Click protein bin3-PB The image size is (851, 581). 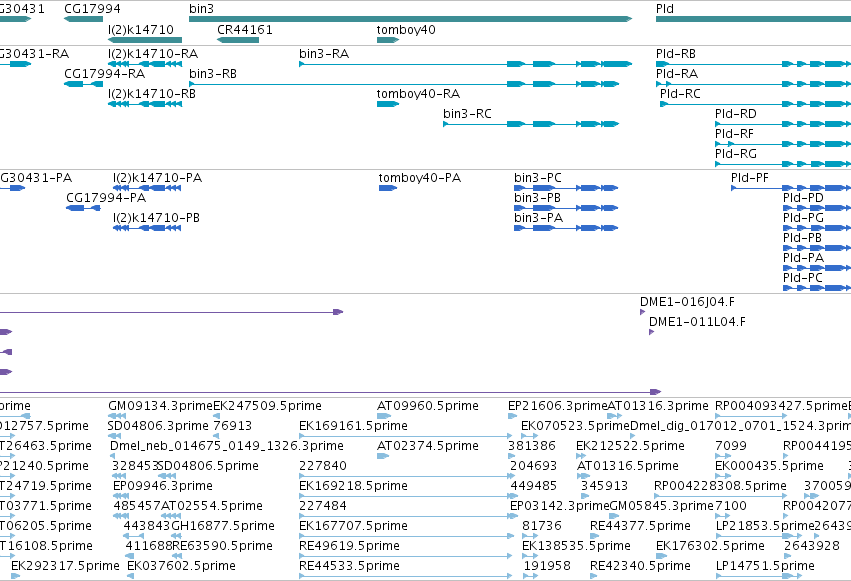pos(566,208)
